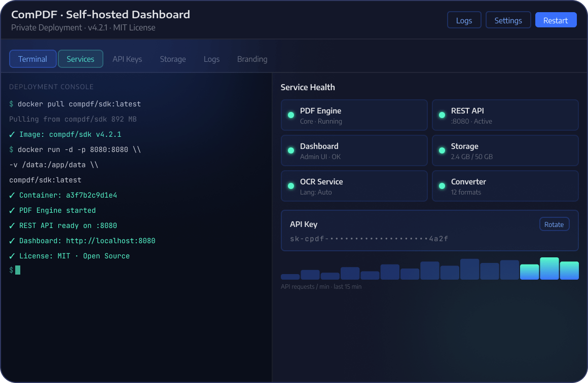Open the Converter 12 formats card

click(505, 186)
